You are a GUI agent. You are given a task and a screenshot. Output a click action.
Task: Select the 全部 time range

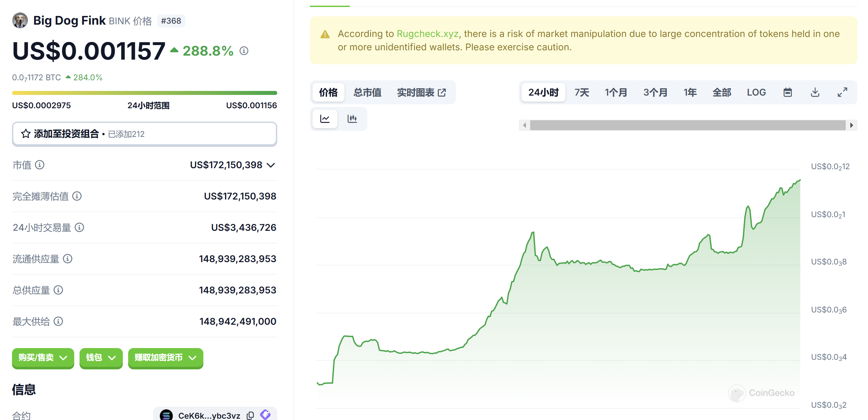pyautogui.click(x=722, y=92)
